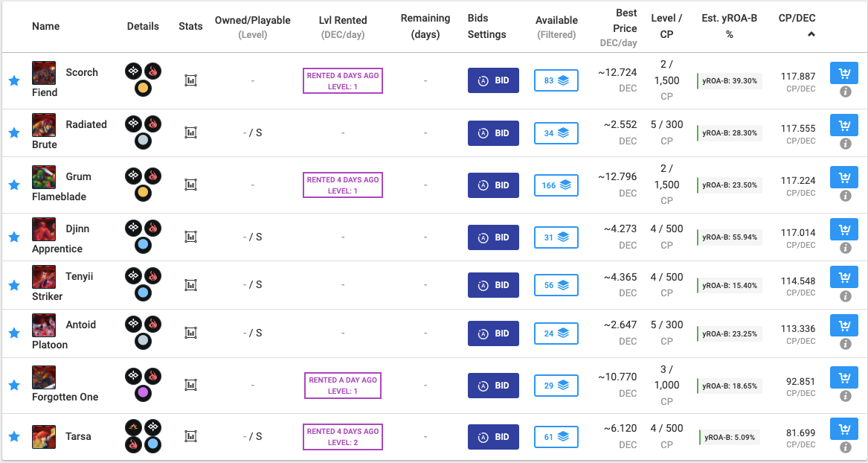Click BID button for Radiated Brute
This screenshot has height=463, width=868.
493,133
